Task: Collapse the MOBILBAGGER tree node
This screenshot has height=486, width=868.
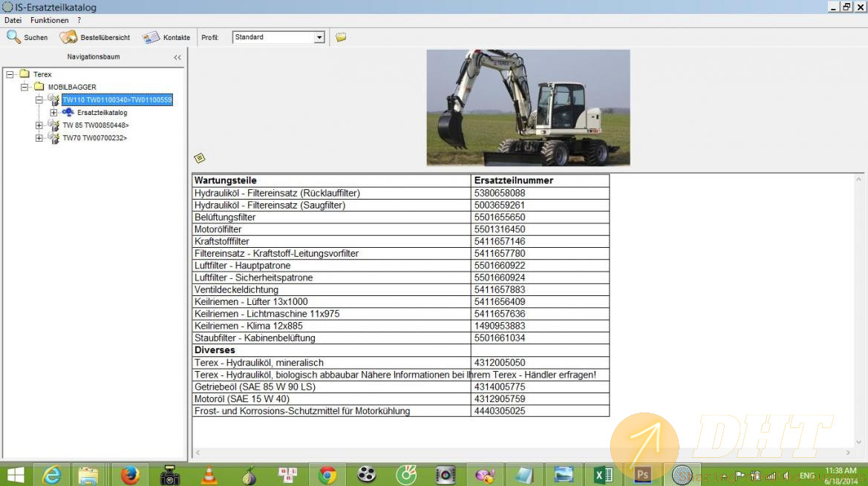Action: click(x=25, y=87)
